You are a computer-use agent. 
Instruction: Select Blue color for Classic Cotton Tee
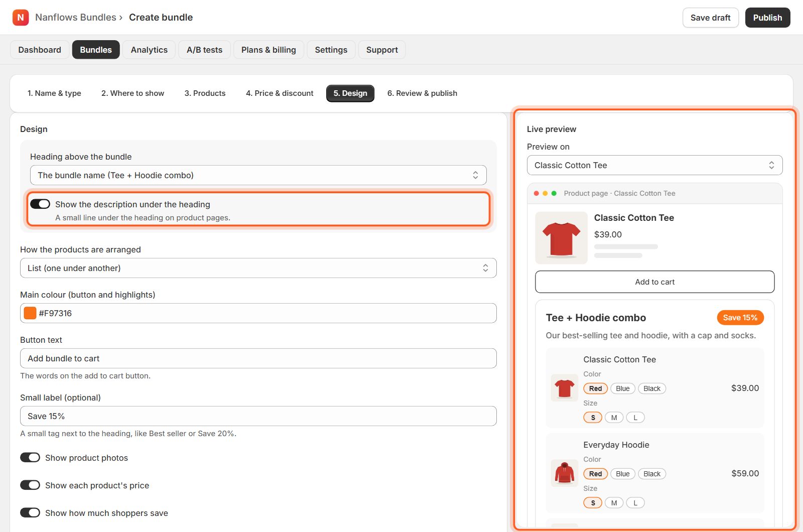(x=623, y=388)
